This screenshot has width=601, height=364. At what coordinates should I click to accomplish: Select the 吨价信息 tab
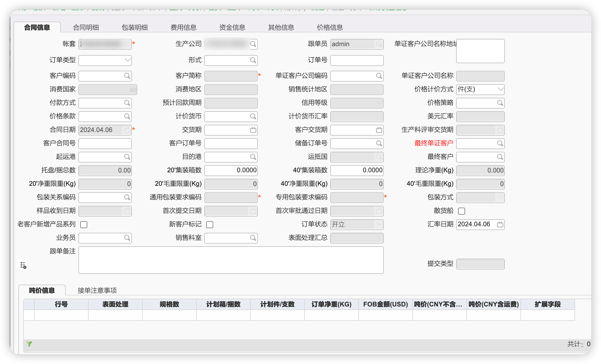pyautogui.click(x=42, y=291)
